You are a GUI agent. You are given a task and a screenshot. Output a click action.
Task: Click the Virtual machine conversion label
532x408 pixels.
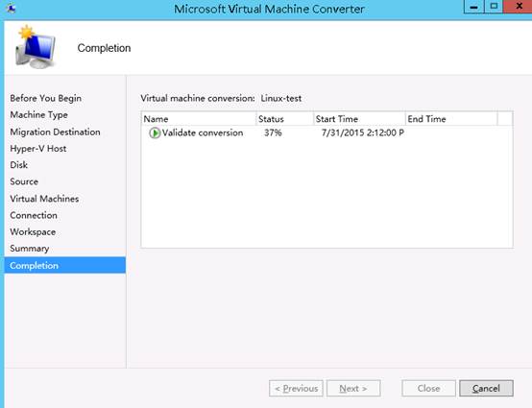[198, 98]
